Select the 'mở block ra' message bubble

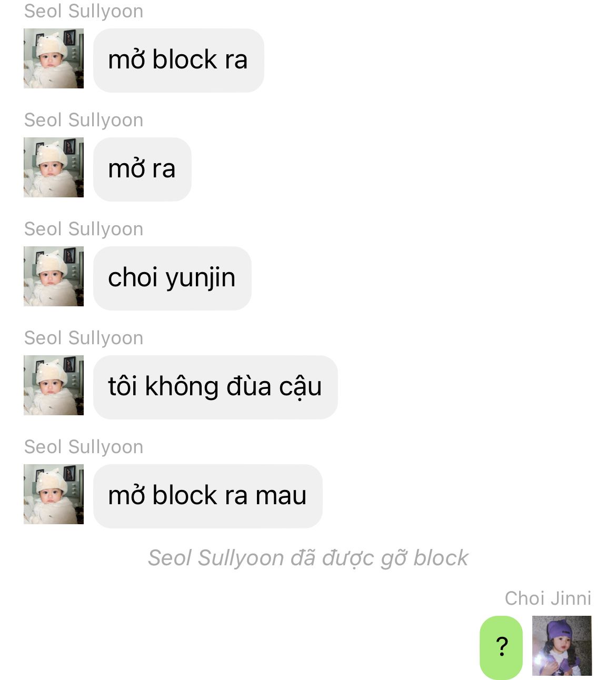178,60
